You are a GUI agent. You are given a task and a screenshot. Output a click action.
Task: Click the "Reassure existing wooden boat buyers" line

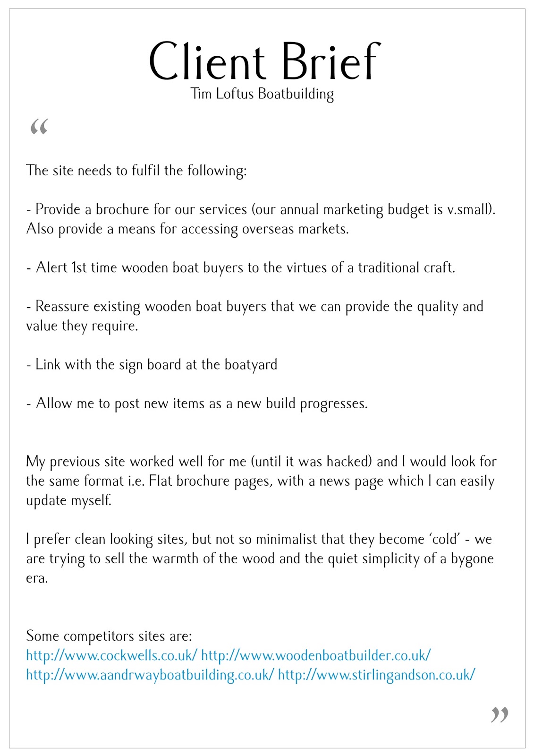click(255, 306)
